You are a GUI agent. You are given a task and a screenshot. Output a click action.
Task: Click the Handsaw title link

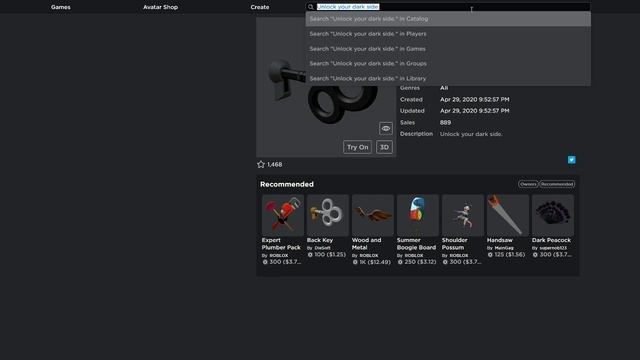coord(500,240)
